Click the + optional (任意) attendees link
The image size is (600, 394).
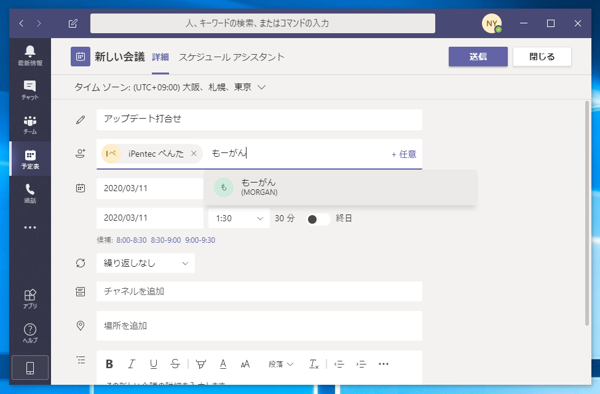coord(404,154)
